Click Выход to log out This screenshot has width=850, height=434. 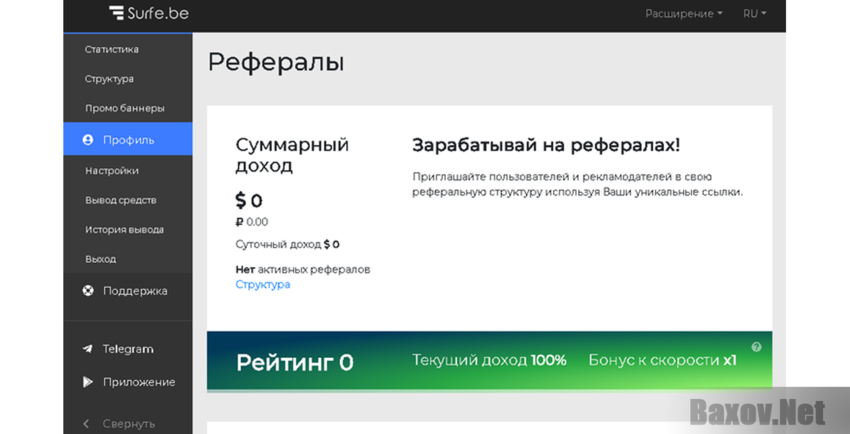click(100, 259)
